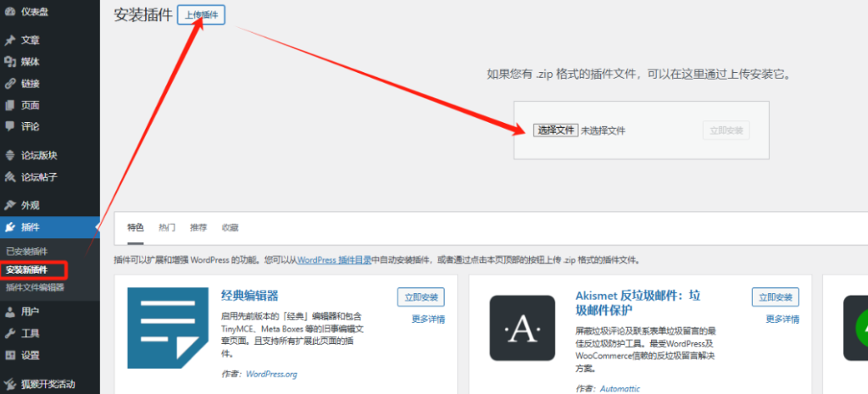
Task: Click the Posts pushpin icon
Action: point(10,40)
